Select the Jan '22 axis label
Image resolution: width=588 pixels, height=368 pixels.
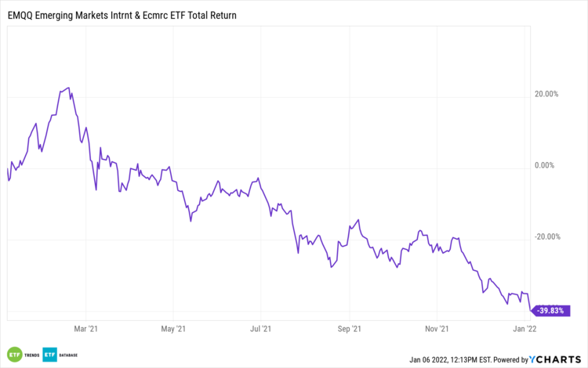525,330
